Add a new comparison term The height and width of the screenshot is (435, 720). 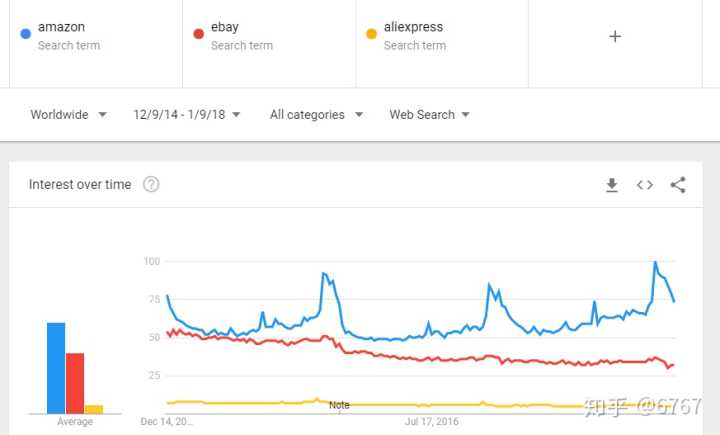pos(615,36)
